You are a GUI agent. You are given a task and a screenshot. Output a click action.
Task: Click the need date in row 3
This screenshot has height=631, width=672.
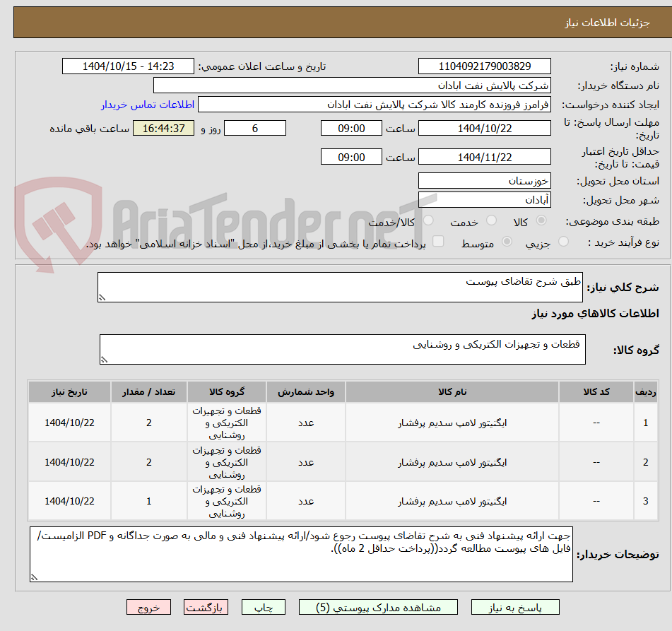coord(69,501)
